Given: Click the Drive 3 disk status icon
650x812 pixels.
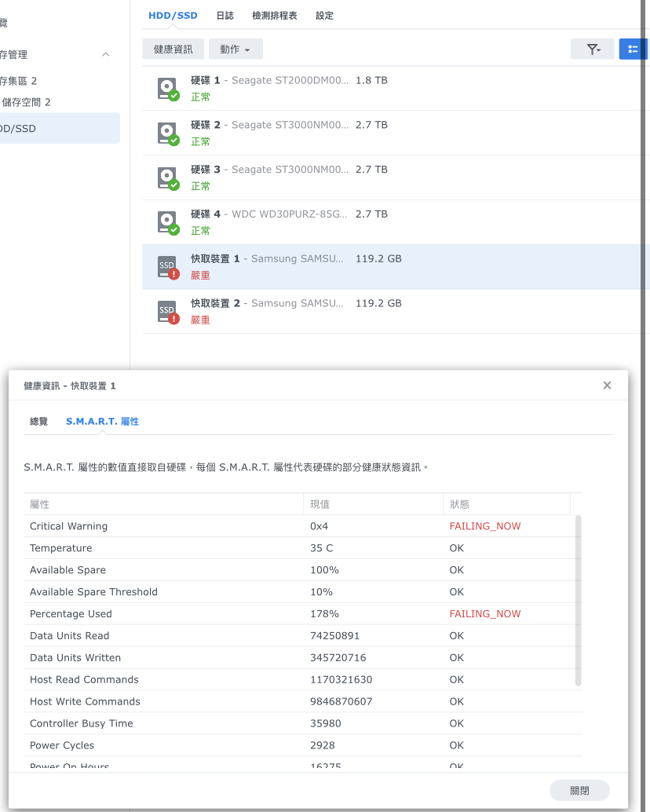Looking at the screenshot, I should coord(167,178).
